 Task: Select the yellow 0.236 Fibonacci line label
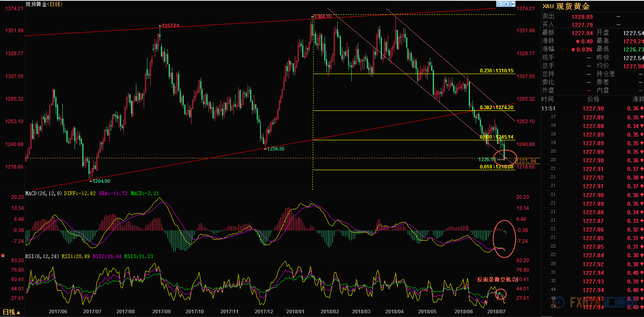click(496, 71)
